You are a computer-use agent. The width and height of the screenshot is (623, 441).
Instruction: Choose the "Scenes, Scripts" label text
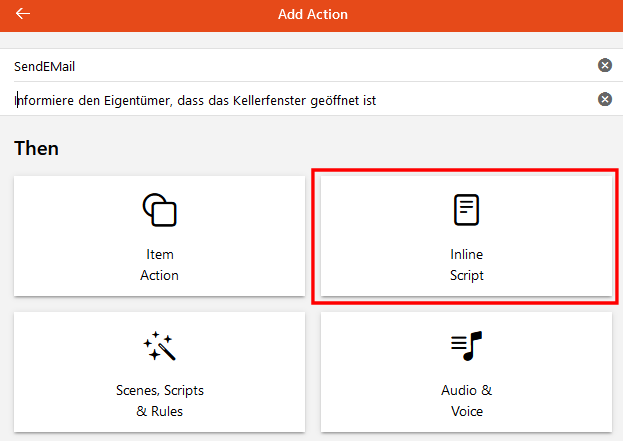160,391
